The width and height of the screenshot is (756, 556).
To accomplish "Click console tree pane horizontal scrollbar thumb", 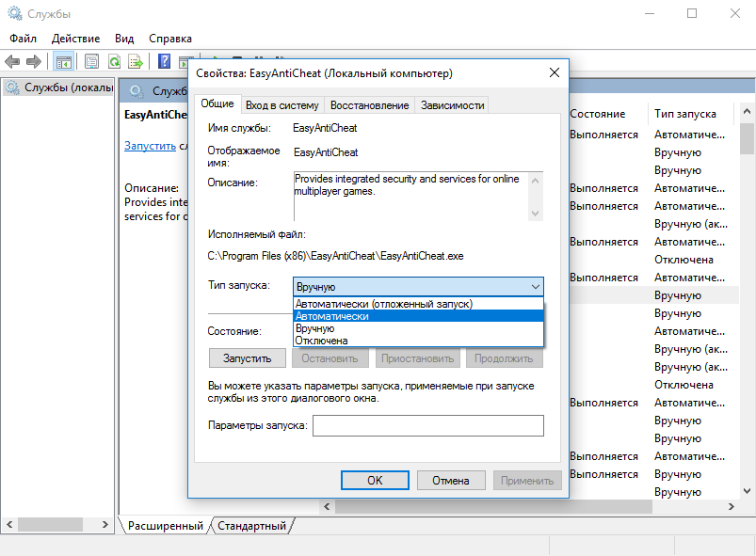I will (x=50, y=524).
